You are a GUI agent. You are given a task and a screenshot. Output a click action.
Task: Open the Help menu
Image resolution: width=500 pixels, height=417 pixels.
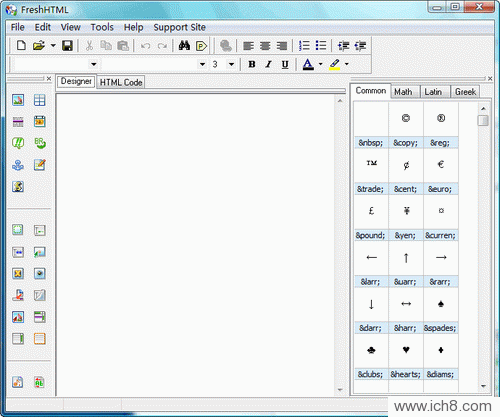coord(133,27)
